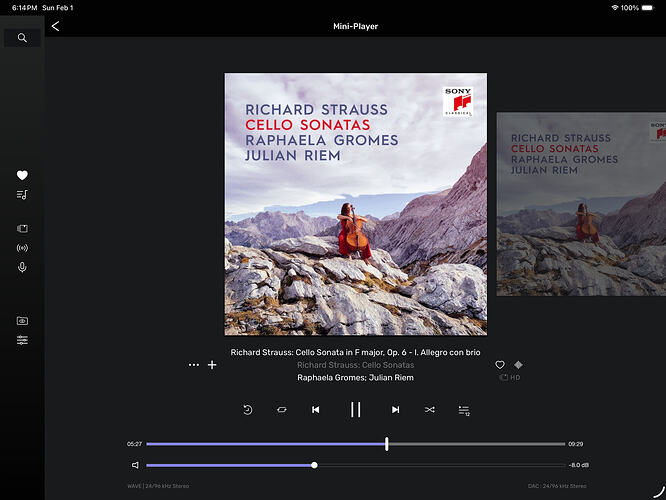The image size is (666, 500).
Task: Select the next album cover thumbnail
Action: pos(581,203)
